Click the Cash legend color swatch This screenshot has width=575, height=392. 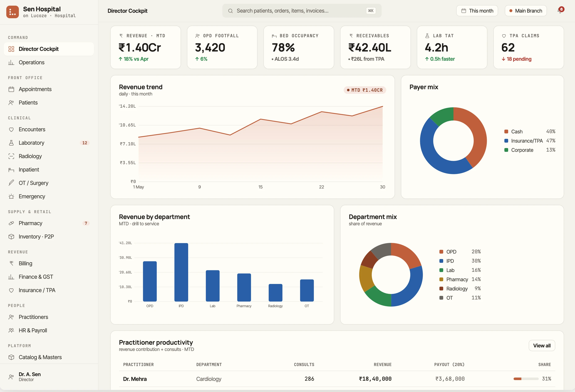click(x=506, y=132)
